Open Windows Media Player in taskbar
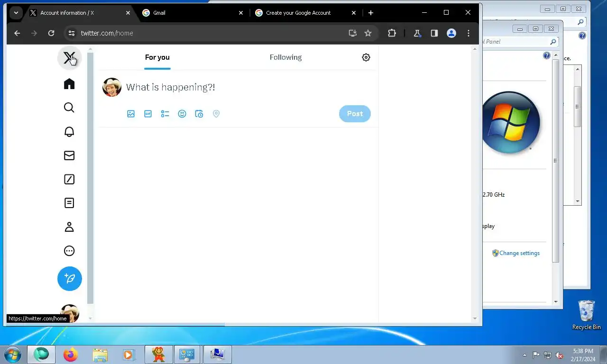607x364 pixels. pyautogui.click(x=129, y=355)
